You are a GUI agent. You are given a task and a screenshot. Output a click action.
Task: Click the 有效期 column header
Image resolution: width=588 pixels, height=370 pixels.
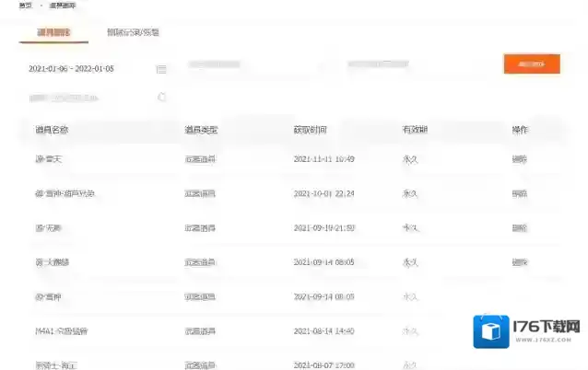(x=415, y=130)
